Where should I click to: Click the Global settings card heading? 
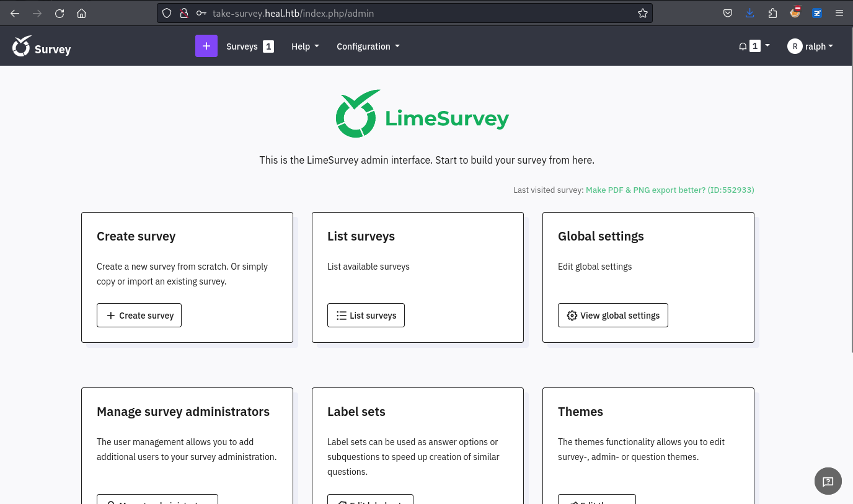601,236
